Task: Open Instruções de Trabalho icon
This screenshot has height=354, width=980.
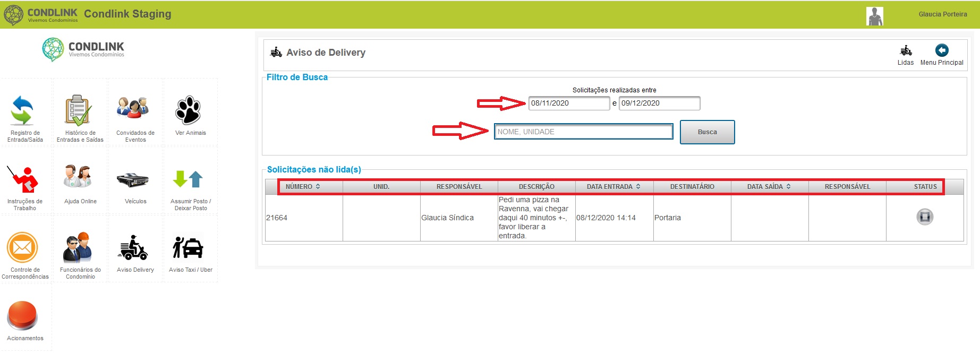Action: pyautogui.click(x=22, y=179)
